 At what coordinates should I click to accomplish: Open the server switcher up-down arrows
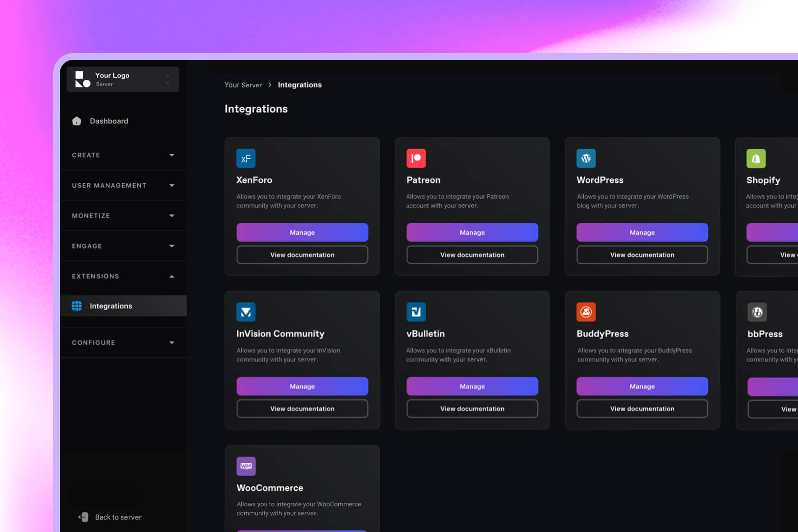tap(167, 79)
